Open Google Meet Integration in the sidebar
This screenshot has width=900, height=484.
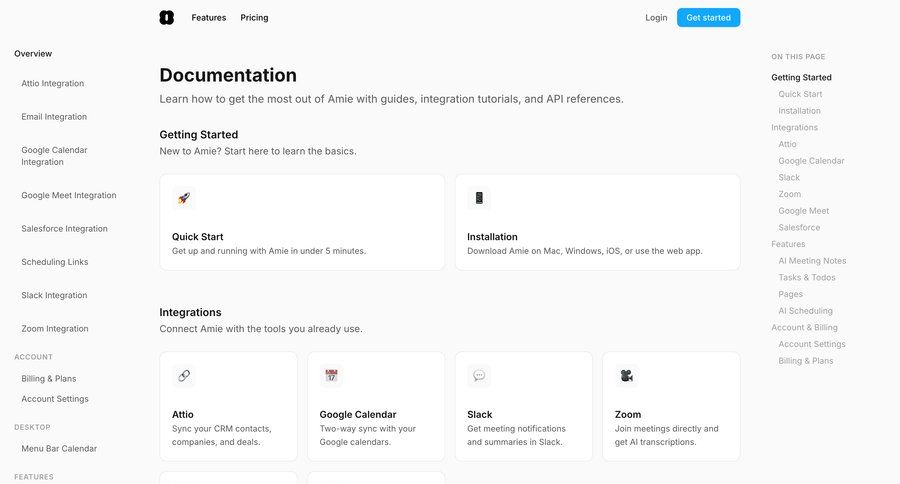[x=69, y=195]
